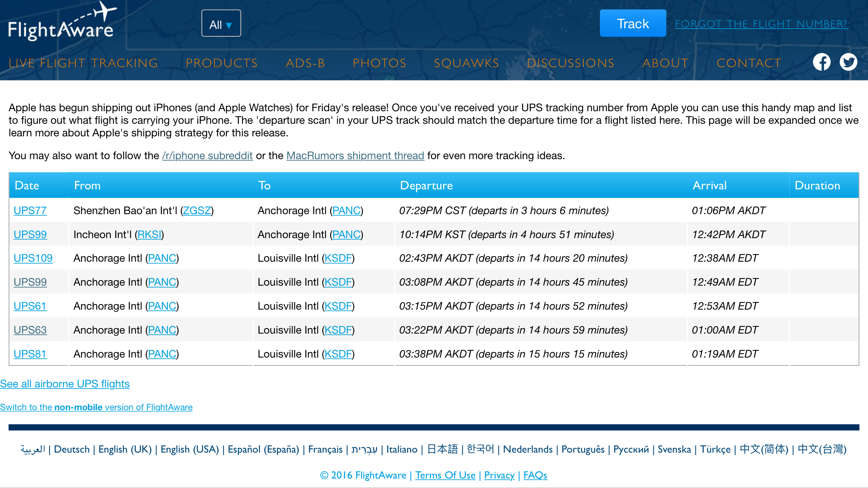This screenshot has width=868, height=488.
Task: Open the Facebook icon in header
Action: pos(822,62)
